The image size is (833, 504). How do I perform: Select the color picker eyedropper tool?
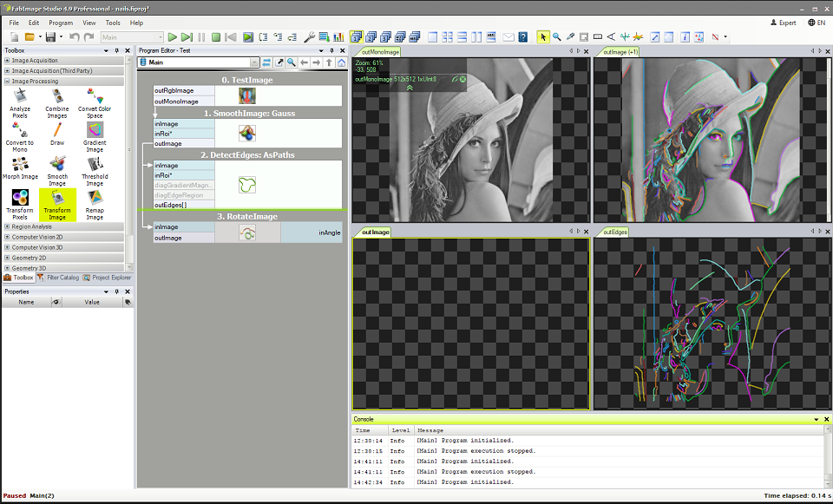tap(570, 37)
